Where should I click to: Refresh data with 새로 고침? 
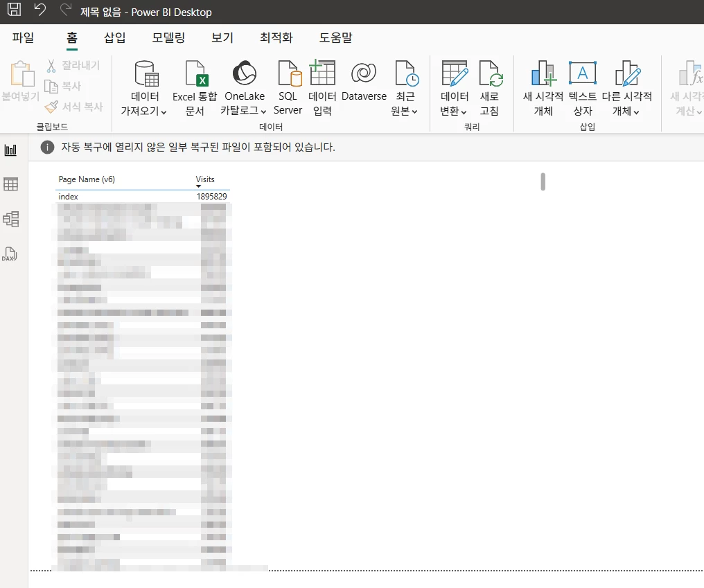click(490, 89)
